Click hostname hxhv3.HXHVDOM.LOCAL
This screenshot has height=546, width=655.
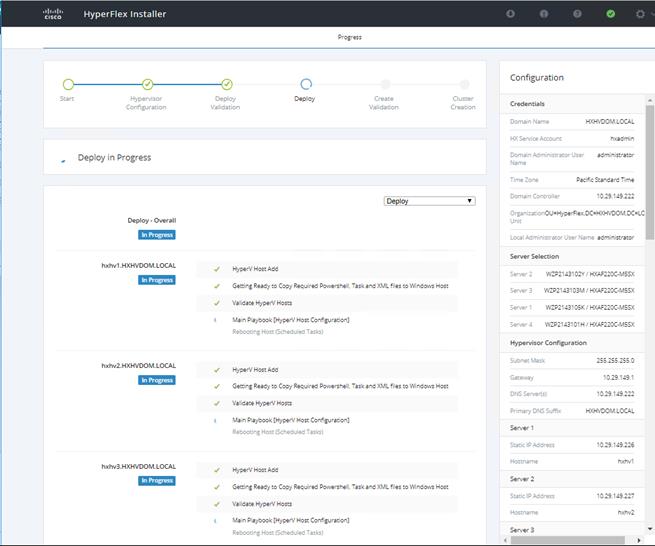tap(139, 466)
